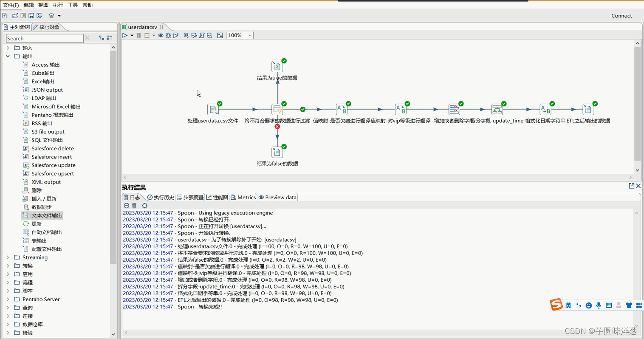Viewport: 644px width, 339px height.
Task: Stop the transformation execution
Action: click(x=147, y=35)
